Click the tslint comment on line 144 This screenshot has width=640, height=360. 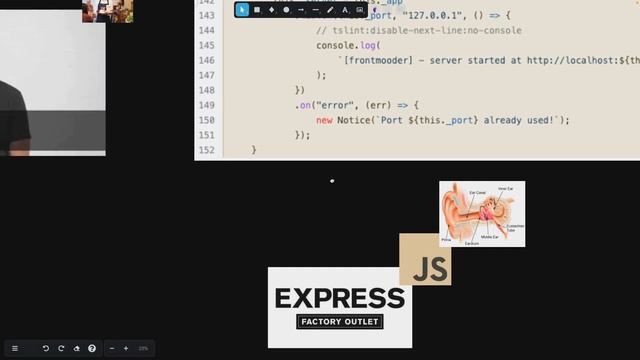tap(419, 31)
